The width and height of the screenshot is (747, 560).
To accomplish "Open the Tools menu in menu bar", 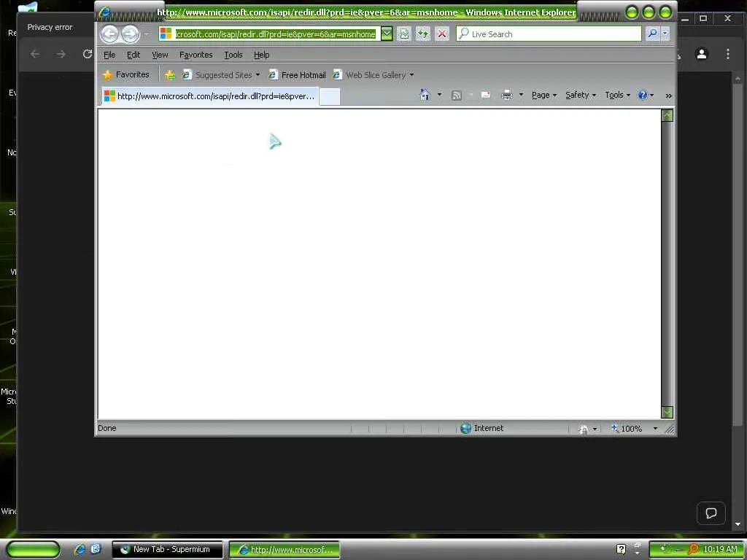I will (x=233, y=55).
